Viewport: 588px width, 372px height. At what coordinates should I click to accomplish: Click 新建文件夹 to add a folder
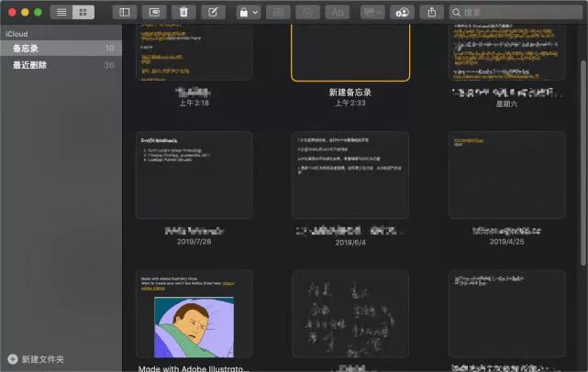click(x=36, y=359)
